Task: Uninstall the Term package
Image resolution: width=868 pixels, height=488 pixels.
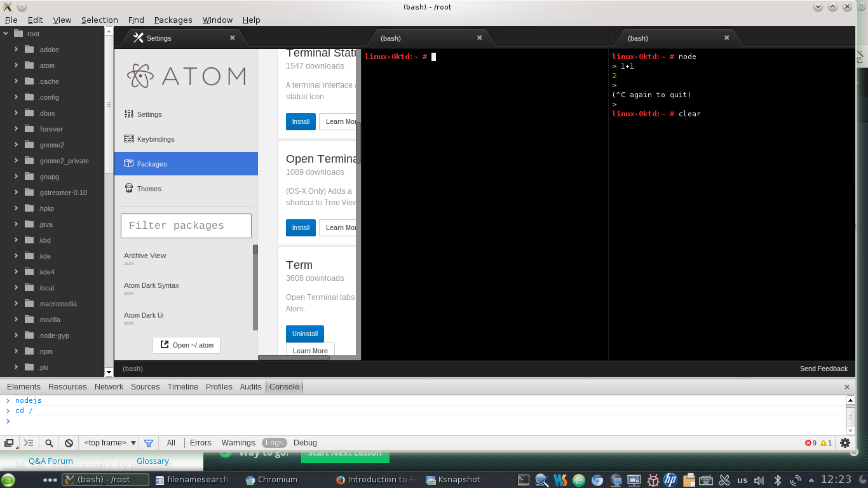Action: (x=305, y=334)
